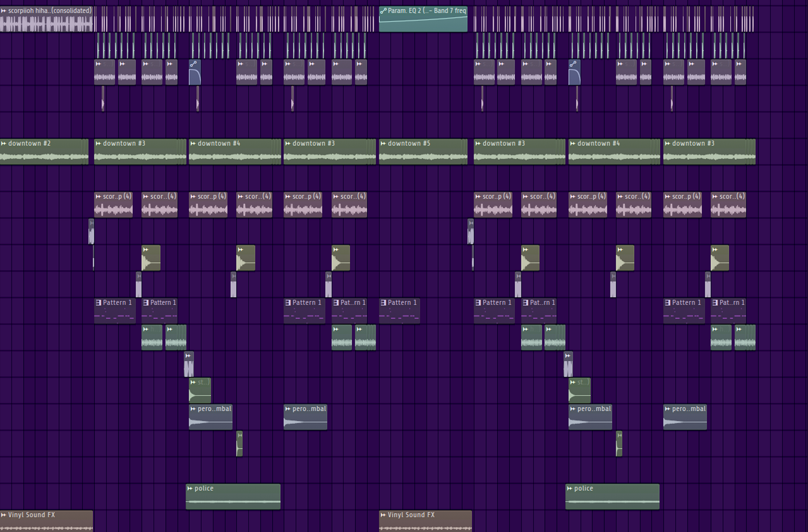The width and height of the screenshot is (808, 532).
Task: Select the downtown #2 audio clip waveform
Action: 43,157
